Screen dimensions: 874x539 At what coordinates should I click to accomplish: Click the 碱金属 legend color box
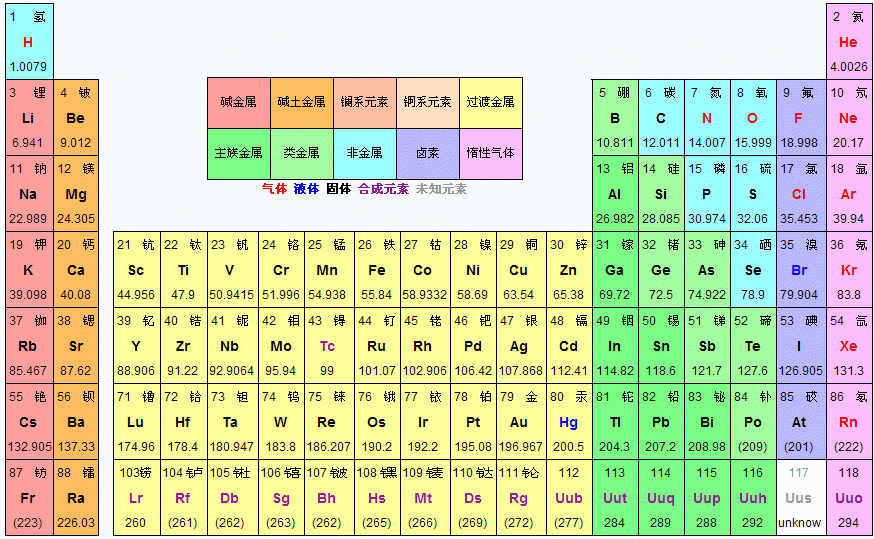[x=239, y=103]
